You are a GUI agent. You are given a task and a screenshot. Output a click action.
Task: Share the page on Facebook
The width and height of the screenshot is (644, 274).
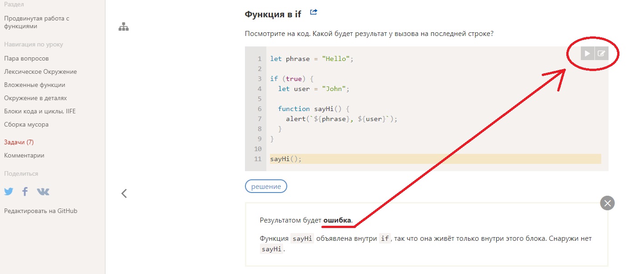25,192
